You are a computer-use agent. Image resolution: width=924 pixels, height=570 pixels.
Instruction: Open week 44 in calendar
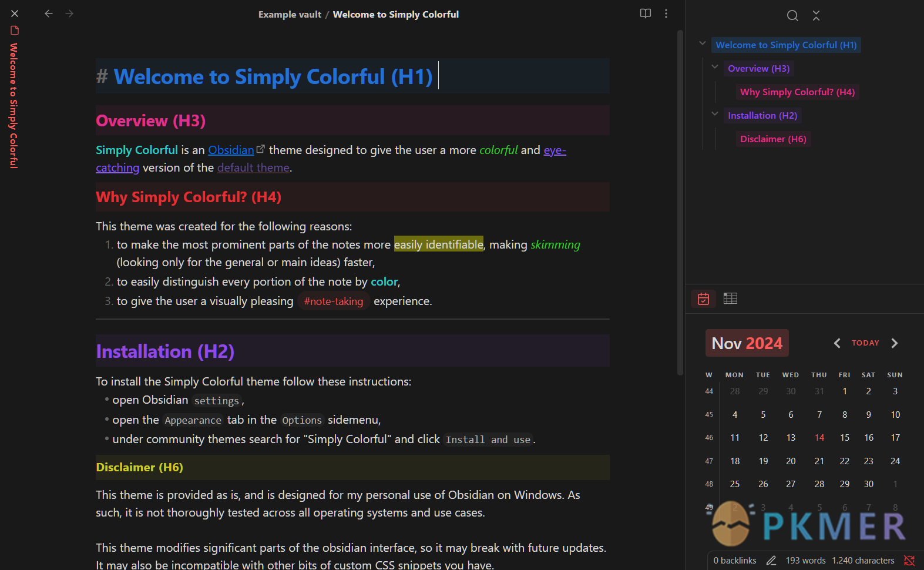[709, 391]
